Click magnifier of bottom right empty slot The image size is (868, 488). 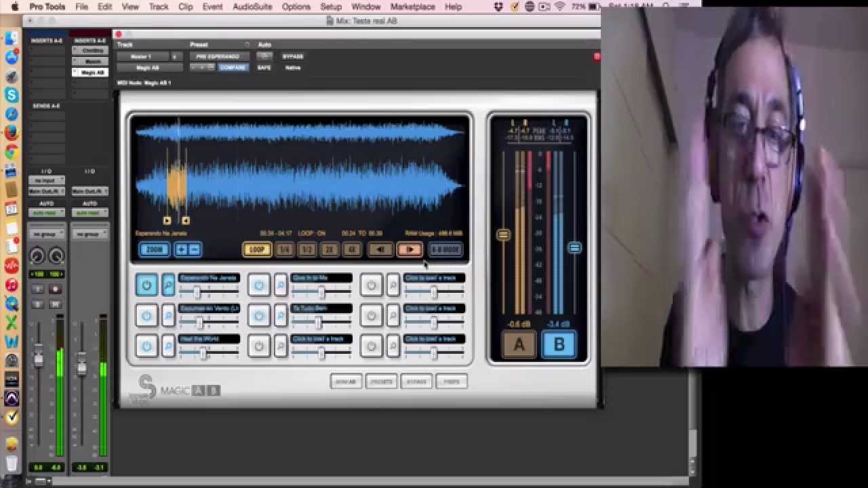pos(393,346)
